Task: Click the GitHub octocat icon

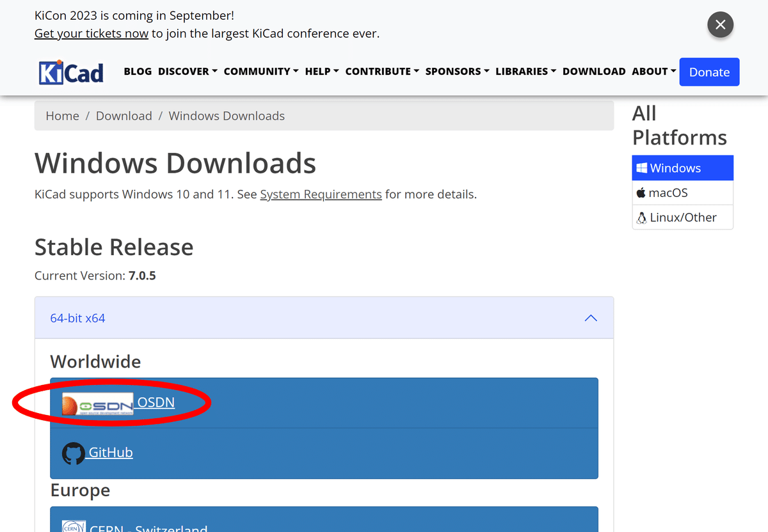Action: pyautogui.click(x=74, y=453)
